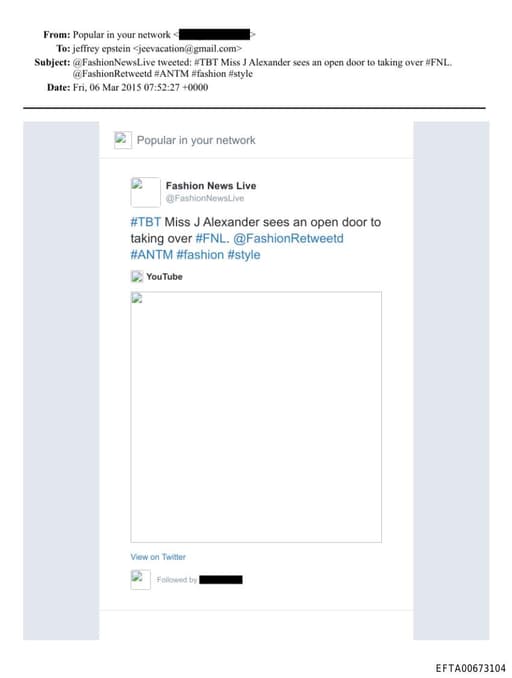Open the #ANTM hashtag
The width and height of the screenshot is (512, 678).
pos(152,254)
